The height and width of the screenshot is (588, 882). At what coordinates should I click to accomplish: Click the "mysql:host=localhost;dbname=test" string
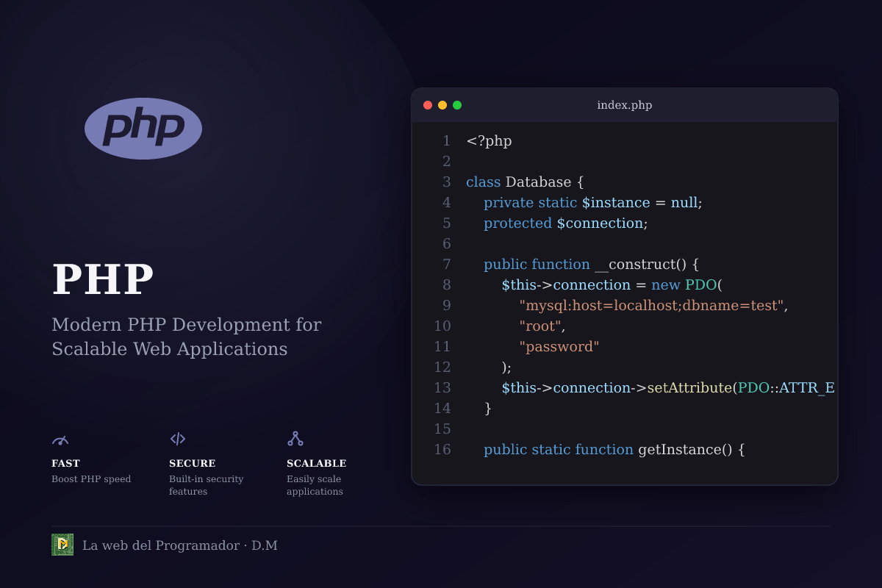coord(652,306)
